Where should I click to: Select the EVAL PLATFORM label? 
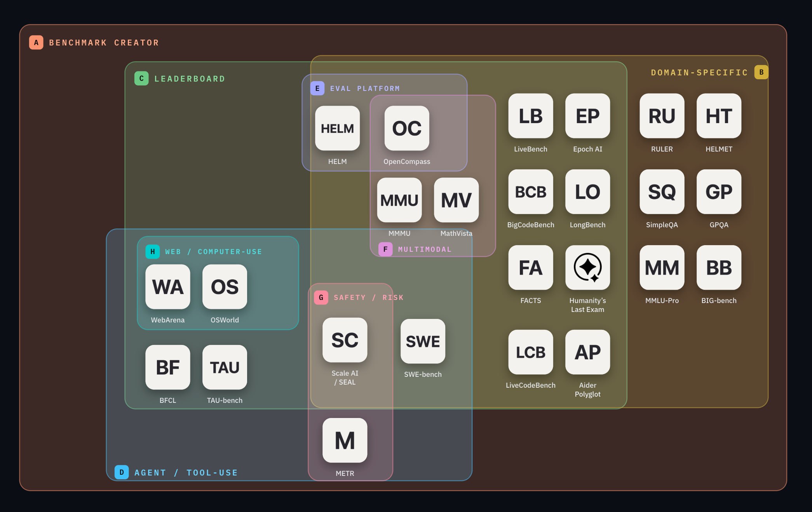[x=365, y=89]
